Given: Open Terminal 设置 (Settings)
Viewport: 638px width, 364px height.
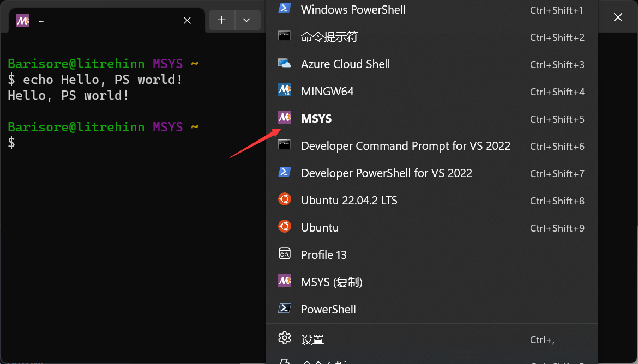Looking at the screenshot, I should click(x=314, y=338).
